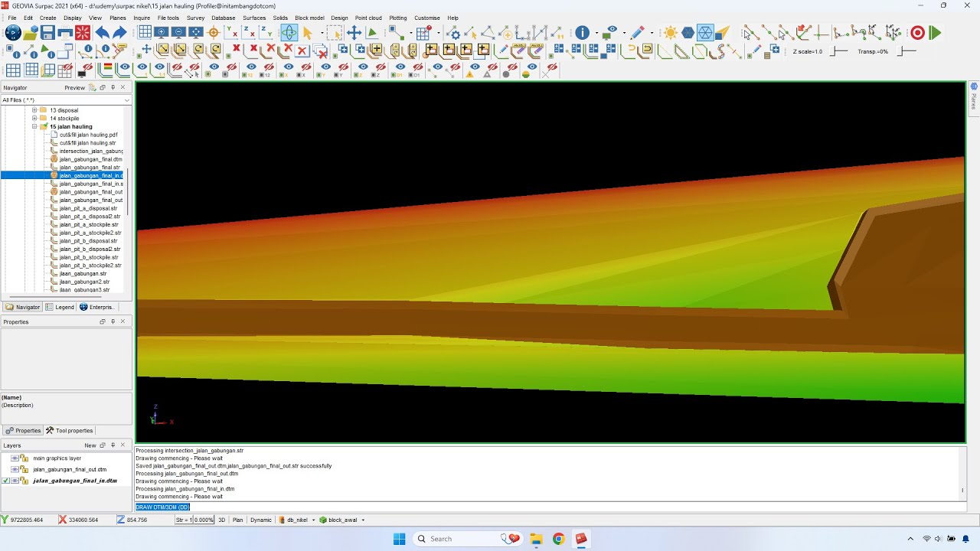Open the Surfaces menu
Screen dimensions: 980x551
click(254, 18)
